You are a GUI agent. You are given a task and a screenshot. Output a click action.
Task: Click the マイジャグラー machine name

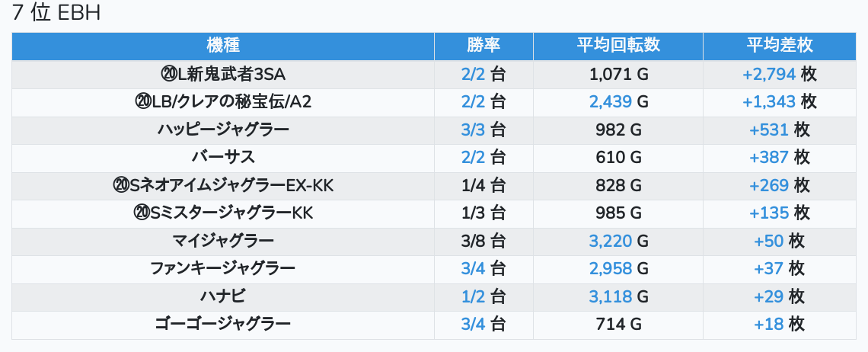[x=222, y=241]
